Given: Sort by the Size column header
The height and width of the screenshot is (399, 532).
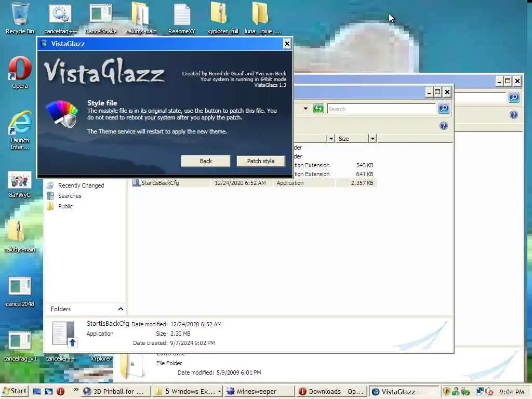Looking at the screenshot, I should pyautogui.click(x=352, y=138).
